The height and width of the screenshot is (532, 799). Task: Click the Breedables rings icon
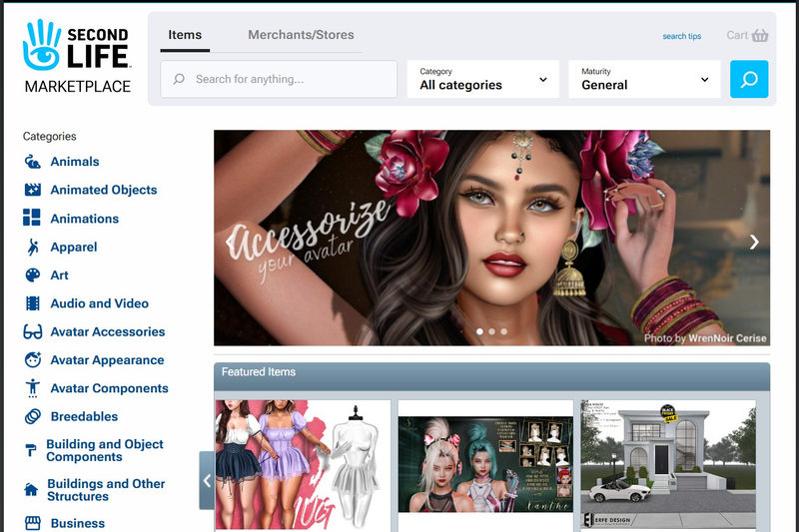33,416
